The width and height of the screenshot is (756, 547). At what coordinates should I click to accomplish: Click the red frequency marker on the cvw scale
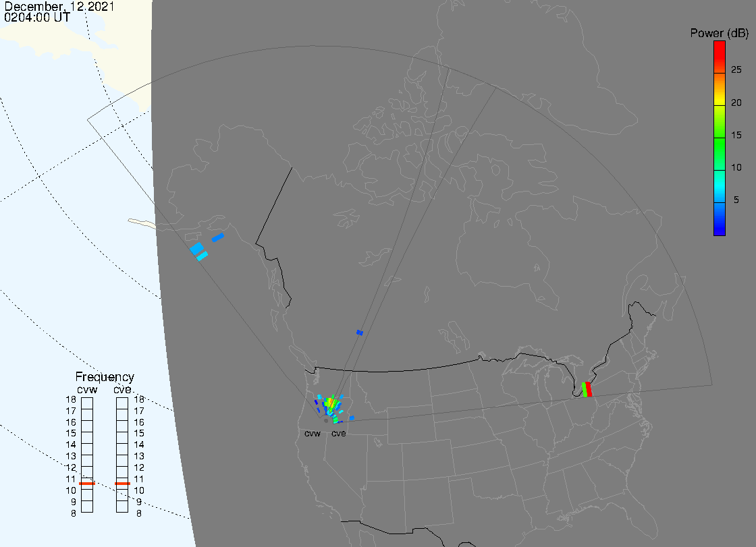click(x=87, y=484)
